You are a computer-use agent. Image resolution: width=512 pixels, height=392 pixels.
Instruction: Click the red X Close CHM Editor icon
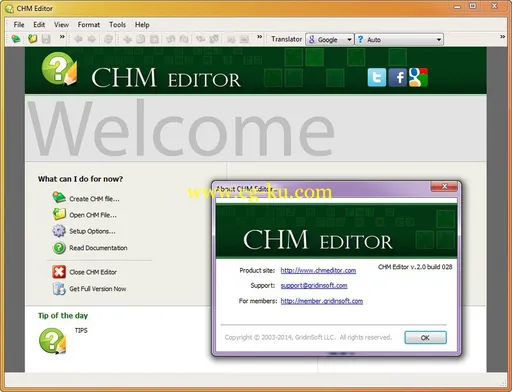(x=59, y=272)
